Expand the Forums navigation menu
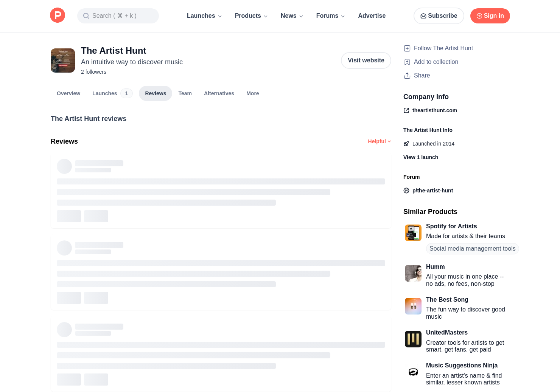Image resolution: width=560 pixels, height=392 pixels. coord(330,16)
